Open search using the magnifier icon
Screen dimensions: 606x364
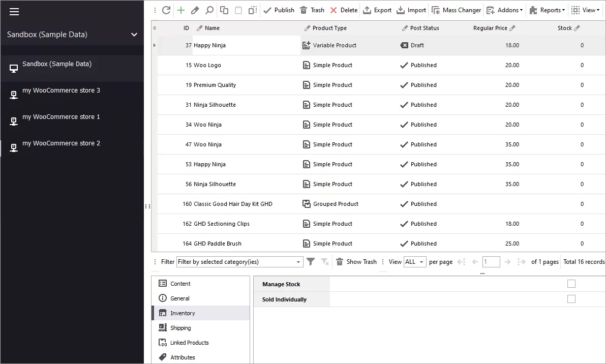[x=209, y=10]
